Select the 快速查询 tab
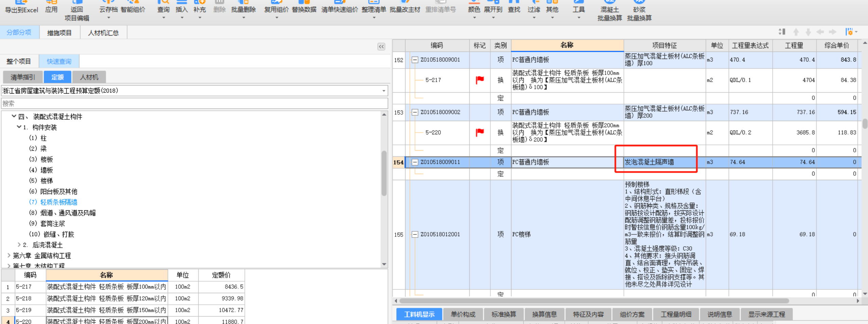The height and width of the screenshot is (324, 868). (x=59, y=61)
